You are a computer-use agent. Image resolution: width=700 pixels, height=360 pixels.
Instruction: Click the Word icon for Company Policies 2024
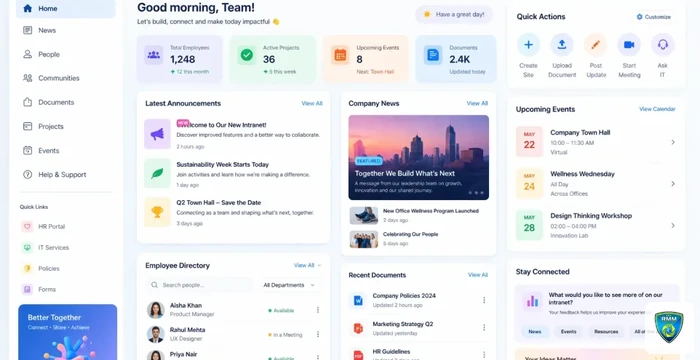358,301
